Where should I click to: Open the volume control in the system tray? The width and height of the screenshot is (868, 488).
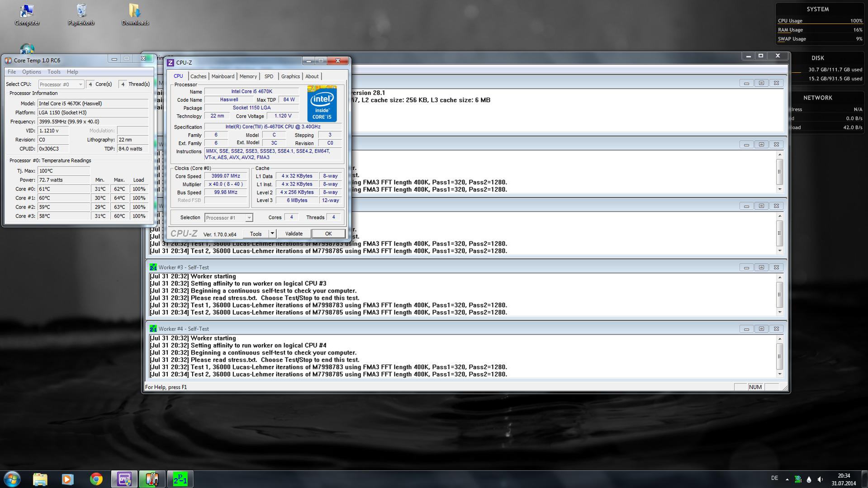tap(820, 479)
